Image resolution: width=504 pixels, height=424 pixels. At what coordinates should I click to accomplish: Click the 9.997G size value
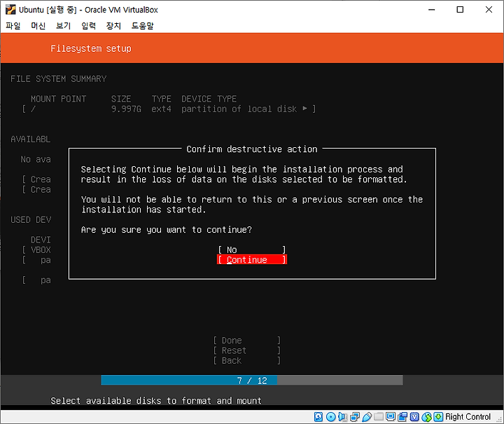click(126, 109)
